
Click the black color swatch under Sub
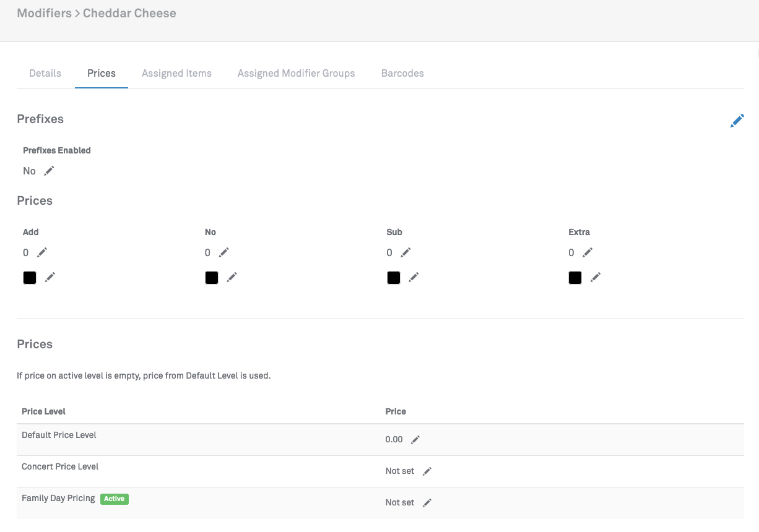(x=393, y=278)
